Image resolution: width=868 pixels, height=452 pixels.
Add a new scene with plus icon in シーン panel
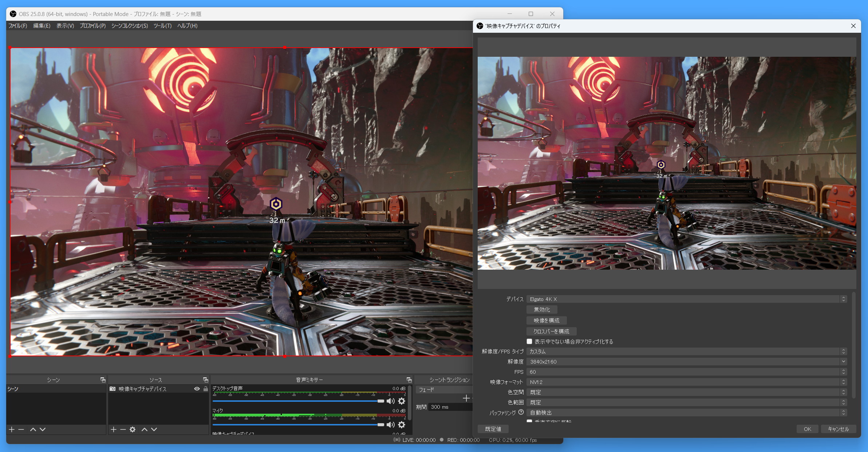12,429
